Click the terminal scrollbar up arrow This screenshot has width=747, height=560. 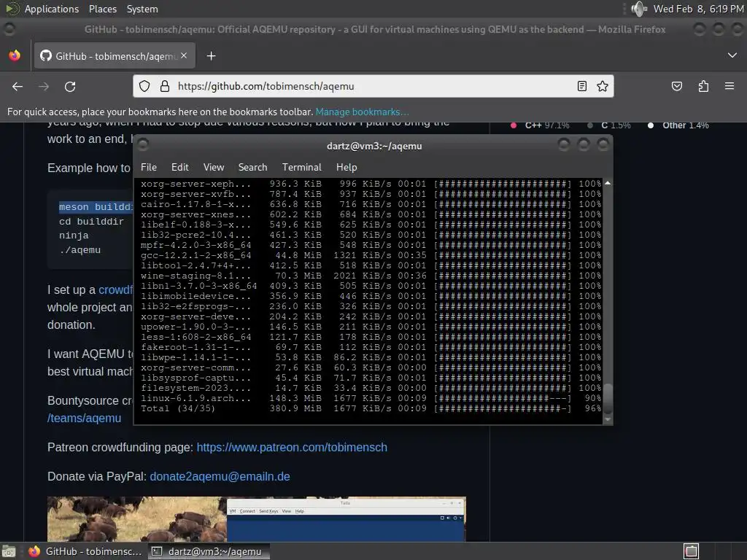click(x=608, y=183)
